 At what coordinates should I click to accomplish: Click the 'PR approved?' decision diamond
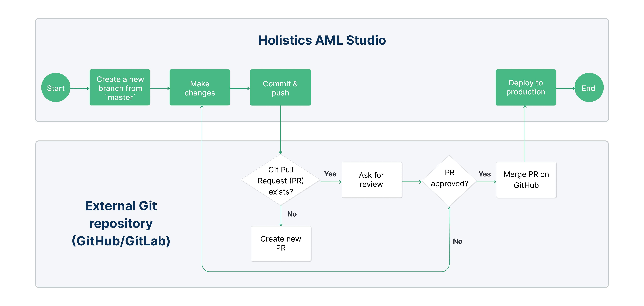coord(449,181)
